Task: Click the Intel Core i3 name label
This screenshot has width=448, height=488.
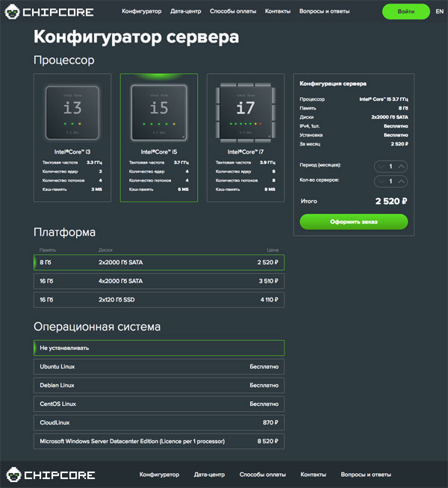Action: pos(72,152)
